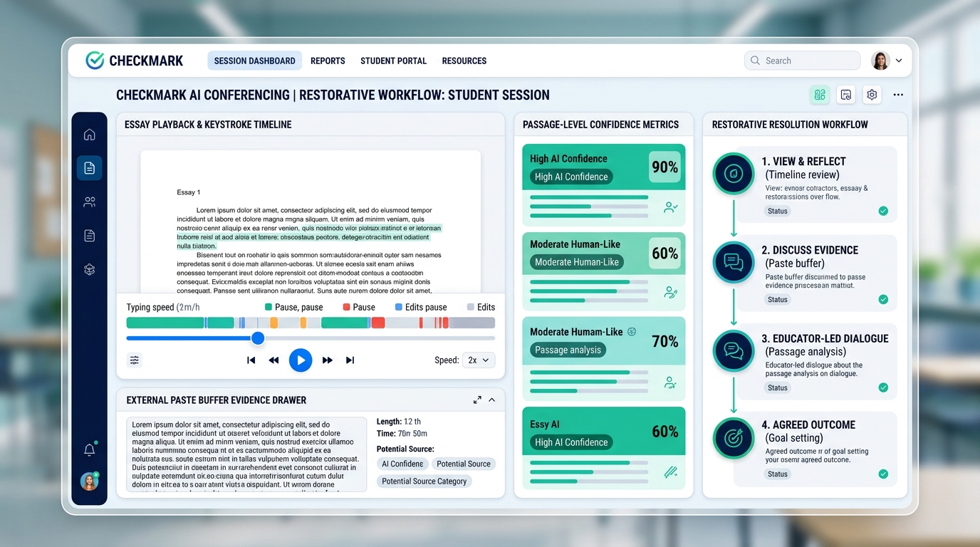
Task: Toggle View & Reflect status checkmark
Action: (x=883, y=211)
